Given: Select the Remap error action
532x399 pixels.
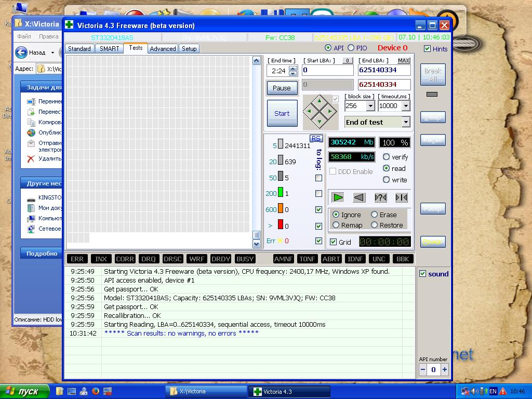Looking at the screenshot, I should tap(336, 224).
